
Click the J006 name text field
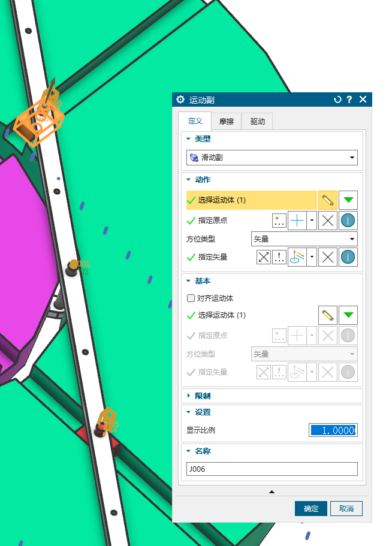[x=272, y=469]
